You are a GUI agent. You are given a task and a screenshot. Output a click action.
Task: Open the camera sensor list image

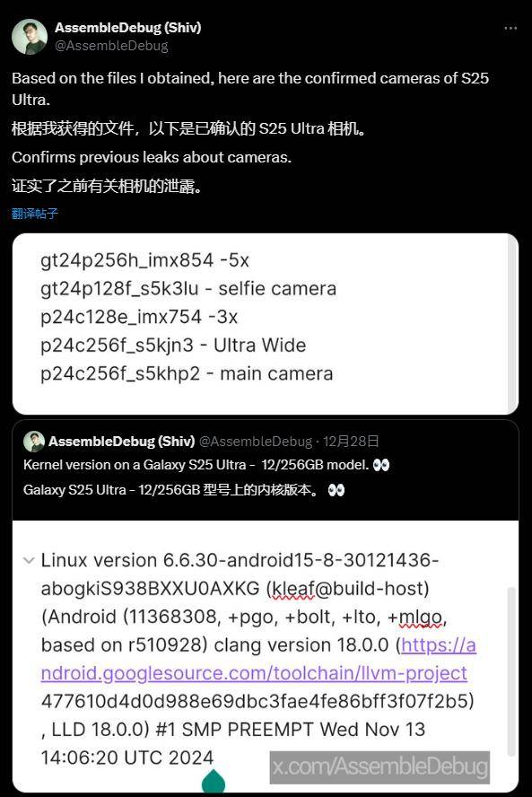point(266,324)
